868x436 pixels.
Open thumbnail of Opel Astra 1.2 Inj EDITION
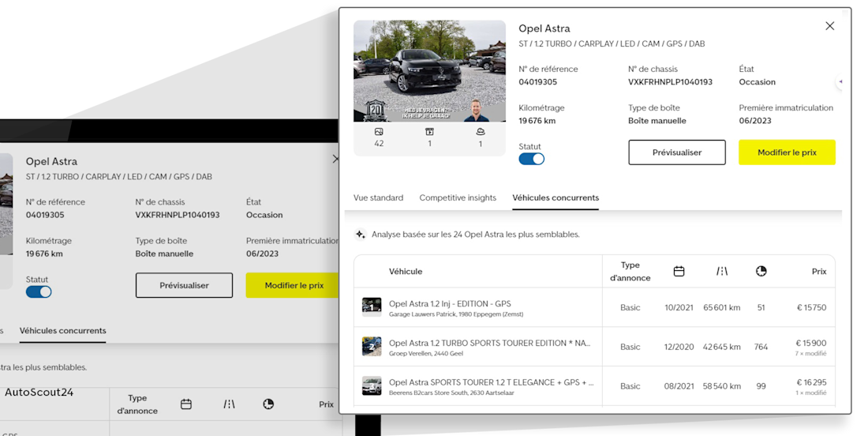[372, 307]
